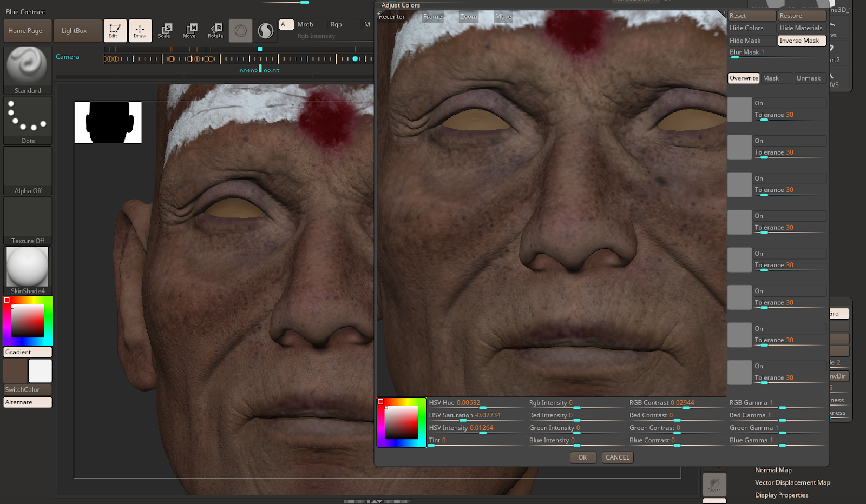
Task: Cancel the Adjust Colors dialog
Action: (x=617, y=457)
